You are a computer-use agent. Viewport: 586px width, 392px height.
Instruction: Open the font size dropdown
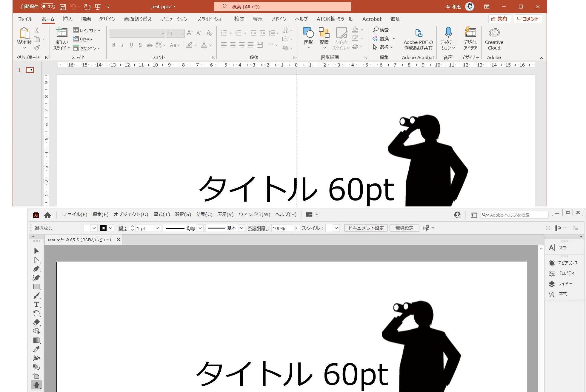[x=182, y=33]
